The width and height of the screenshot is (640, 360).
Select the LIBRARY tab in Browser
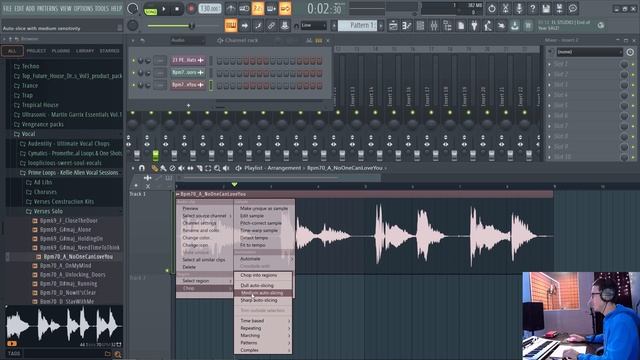(85, 51)
